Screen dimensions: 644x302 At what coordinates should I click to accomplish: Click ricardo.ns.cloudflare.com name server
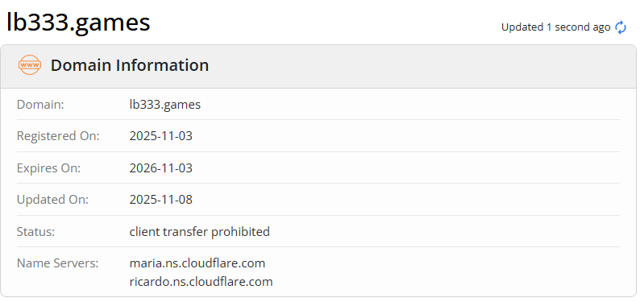[201, 282]
